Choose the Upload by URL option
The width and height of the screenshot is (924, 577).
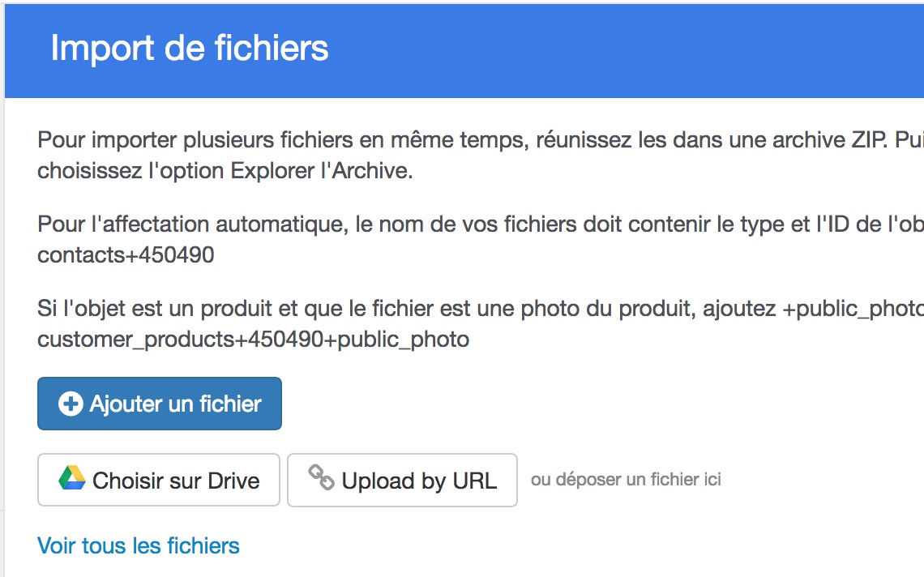pyautogui.click(x=403, y=480)
